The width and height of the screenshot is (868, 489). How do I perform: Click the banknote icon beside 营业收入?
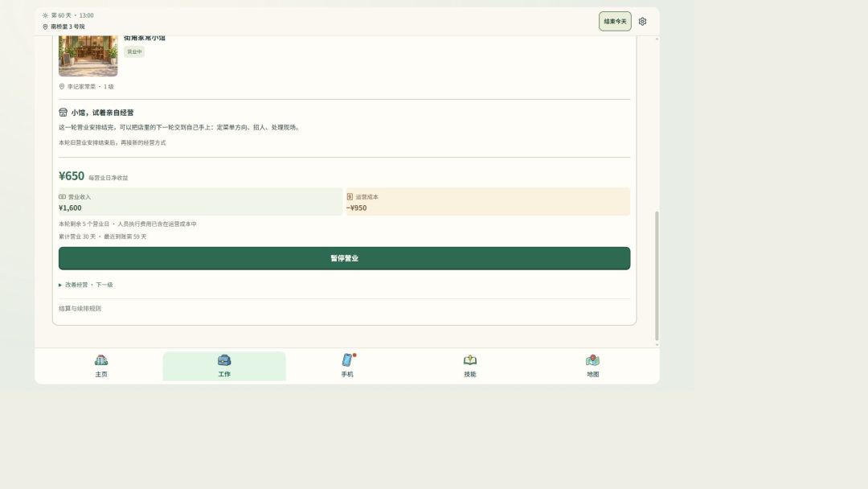pyautogui.click(x=63, y=196)
